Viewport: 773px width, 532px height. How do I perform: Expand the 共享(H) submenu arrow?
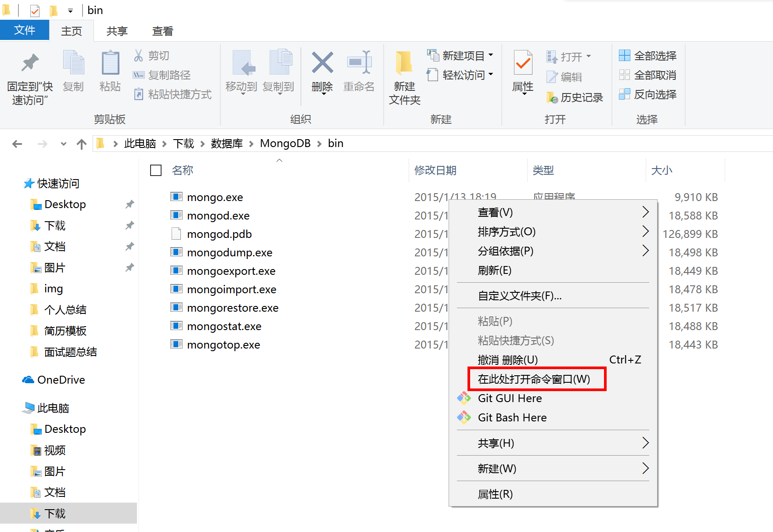tap(645, 443)
